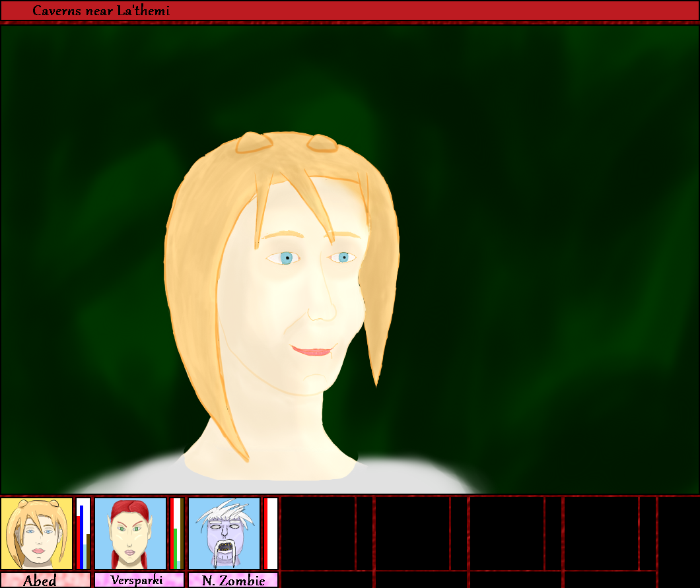This screenshot has width=700, height=588.
Task: Click the woman's left blue eye in the scene
Action: tap(285, 258)
